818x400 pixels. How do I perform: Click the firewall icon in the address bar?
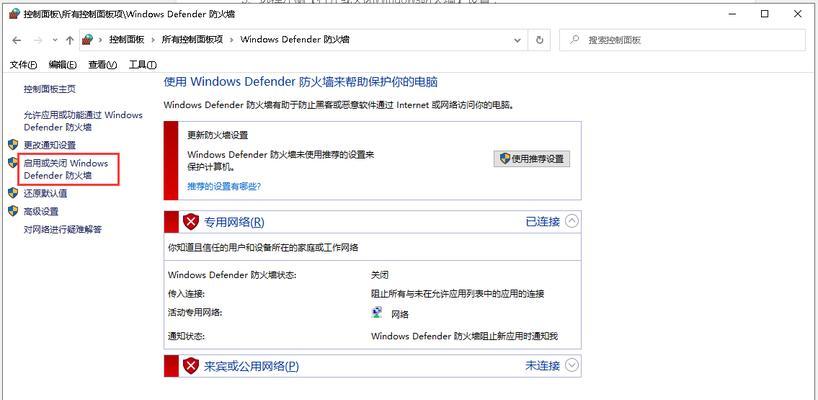88,40
